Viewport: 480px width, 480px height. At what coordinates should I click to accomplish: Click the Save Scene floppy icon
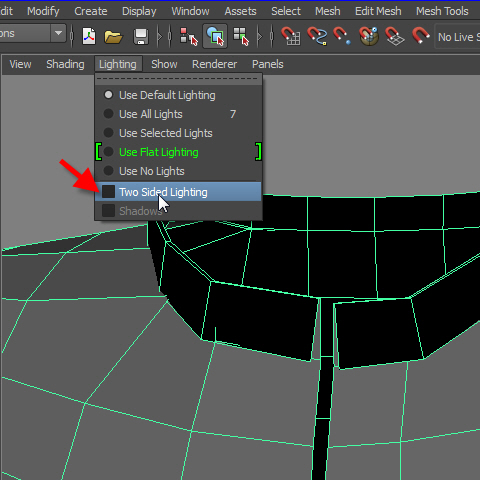pos(141,36)
